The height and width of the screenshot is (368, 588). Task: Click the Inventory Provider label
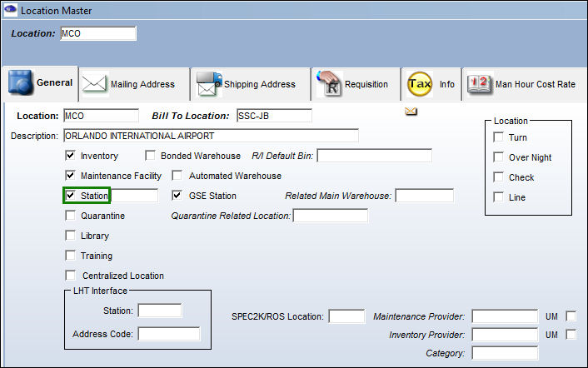[x=426, y=335]
